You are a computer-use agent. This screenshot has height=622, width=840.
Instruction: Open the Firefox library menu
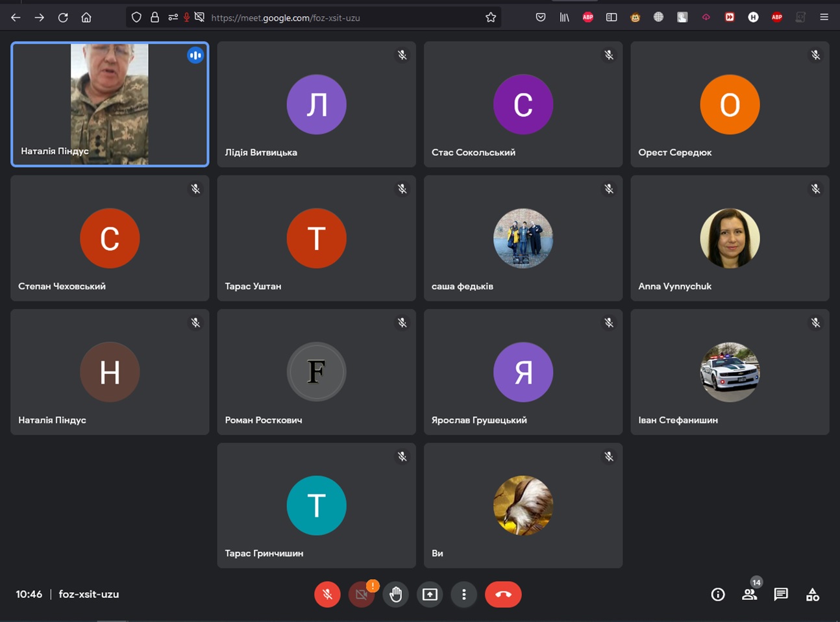coord(564,18)
